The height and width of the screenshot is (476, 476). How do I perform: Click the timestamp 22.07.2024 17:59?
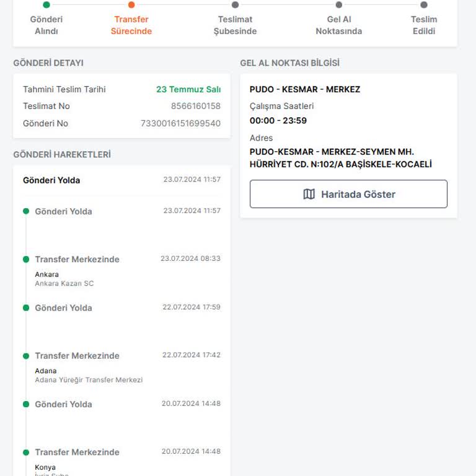(x=192, y=307)
